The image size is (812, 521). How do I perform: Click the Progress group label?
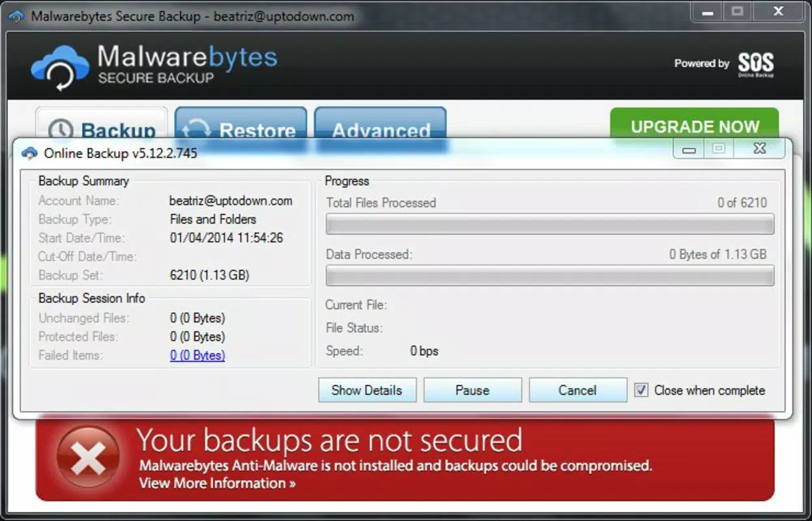(x=347, y=181)
